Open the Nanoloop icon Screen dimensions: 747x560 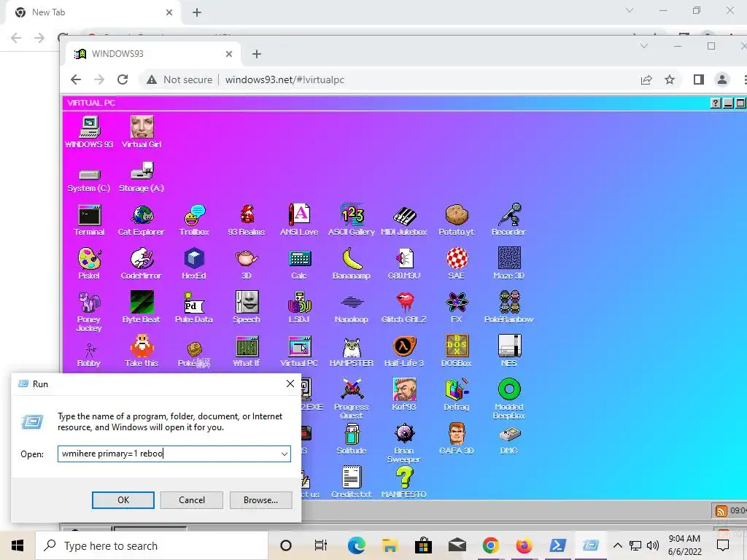point(352,308)
